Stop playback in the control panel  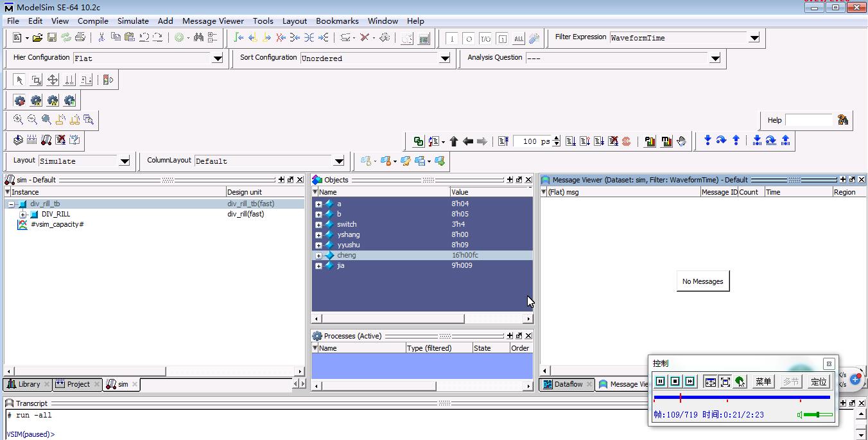(x=675, y=382)
